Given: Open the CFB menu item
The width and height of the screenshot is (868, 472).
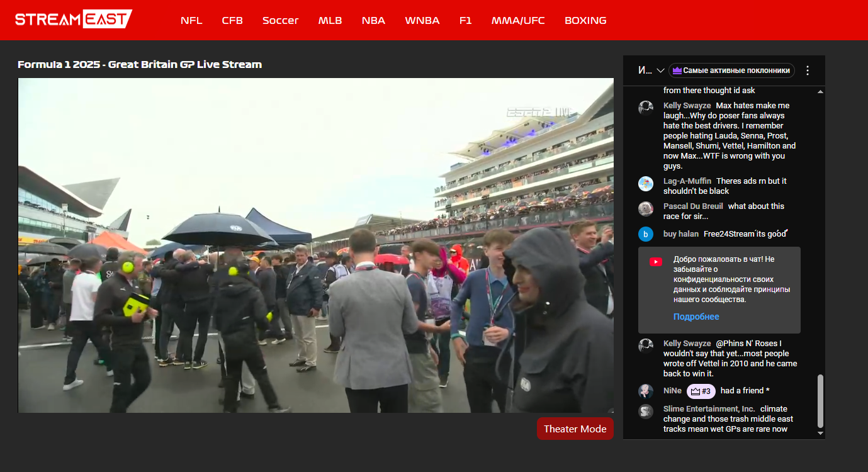Looking at the screenshot, I should (232, 20).
